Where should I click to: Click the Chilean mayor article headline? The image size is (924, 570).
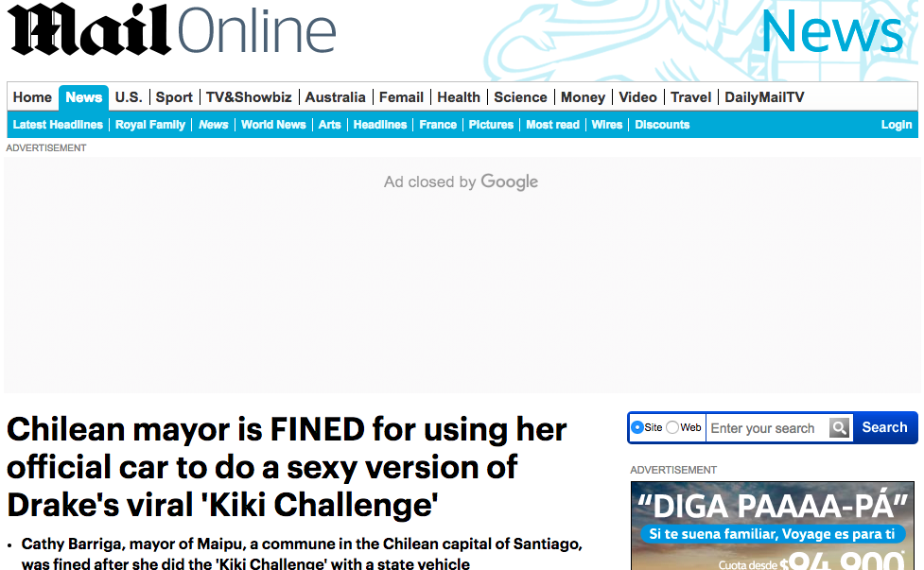(x=287, y=467)
